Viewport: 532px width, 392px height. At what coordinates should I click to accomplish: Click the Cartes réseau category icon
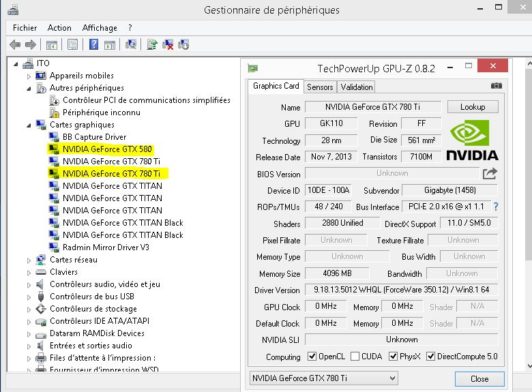(41, 260)
